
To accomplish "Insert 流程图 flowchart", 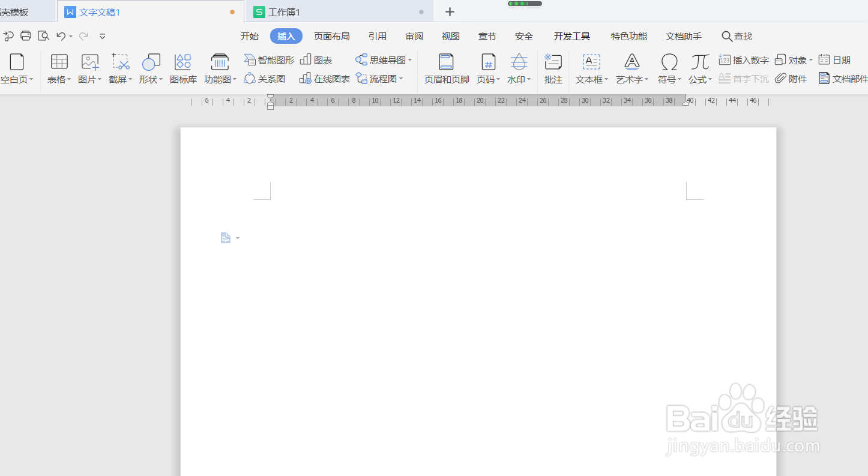I will click(379, 79).
